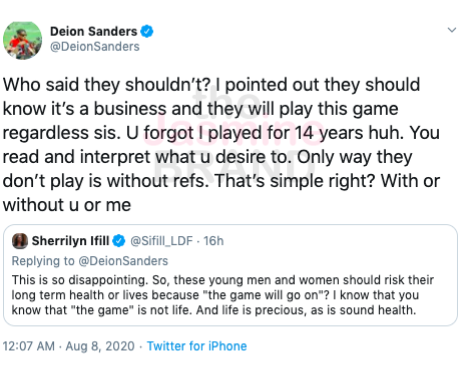Click Deion Sanders verified badge
This screenshot has width=466, height=368.
point(147,31)
